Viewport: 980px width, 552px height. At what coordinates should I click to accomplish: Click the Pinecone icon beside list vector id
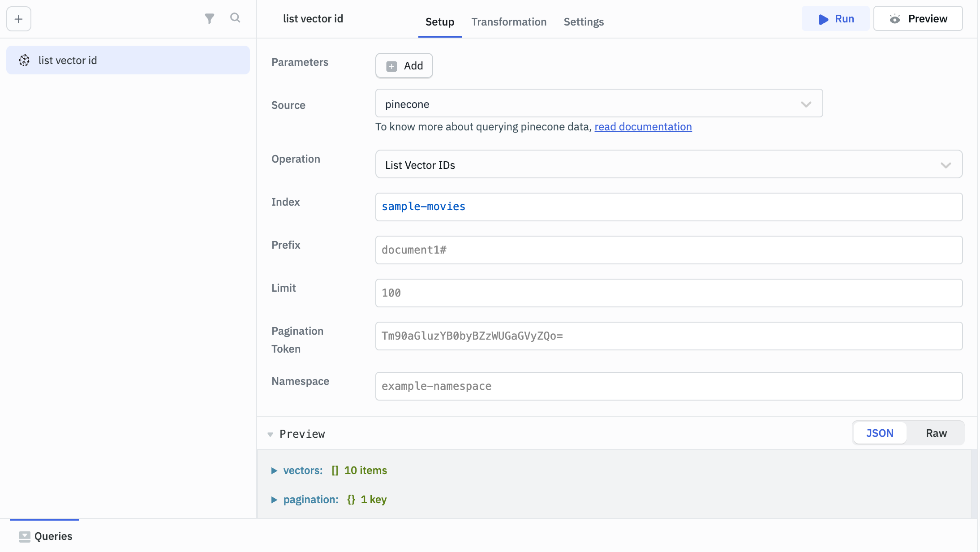pyautogui.click(x=24, y=60)
